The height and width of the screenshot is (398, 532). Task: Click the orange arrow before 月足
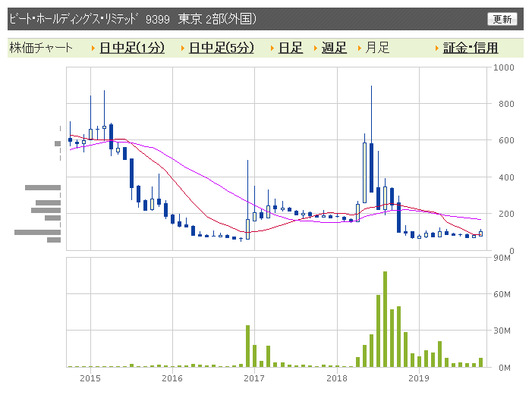[x=359, y=49]
